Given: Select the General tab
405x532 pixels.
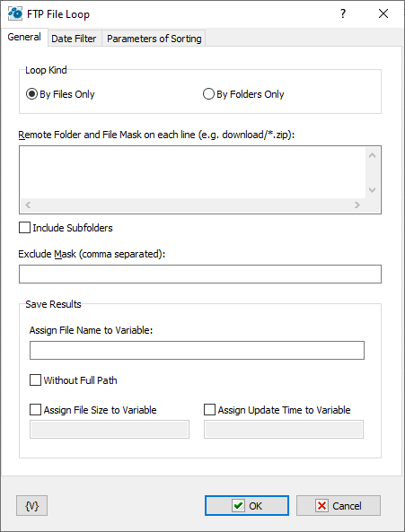Looking at the screenshot, I should coord(24,37).
